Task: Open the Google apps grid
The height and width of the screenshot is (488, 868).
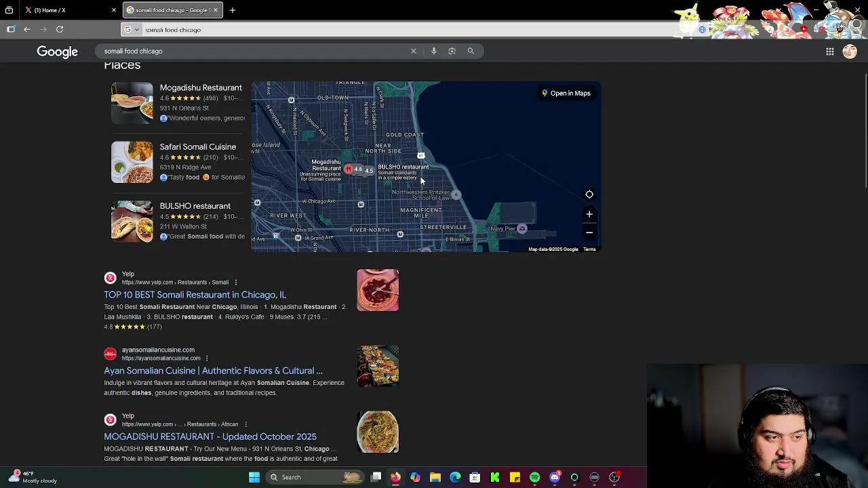Action: [830, 52]
